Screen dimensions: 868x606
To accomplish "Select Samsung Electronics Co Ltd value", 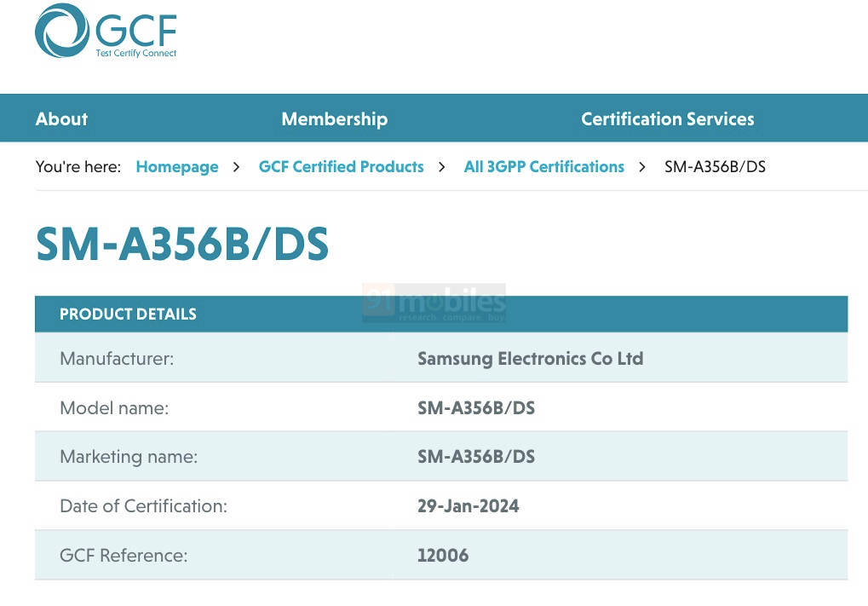I will point(531,359).
